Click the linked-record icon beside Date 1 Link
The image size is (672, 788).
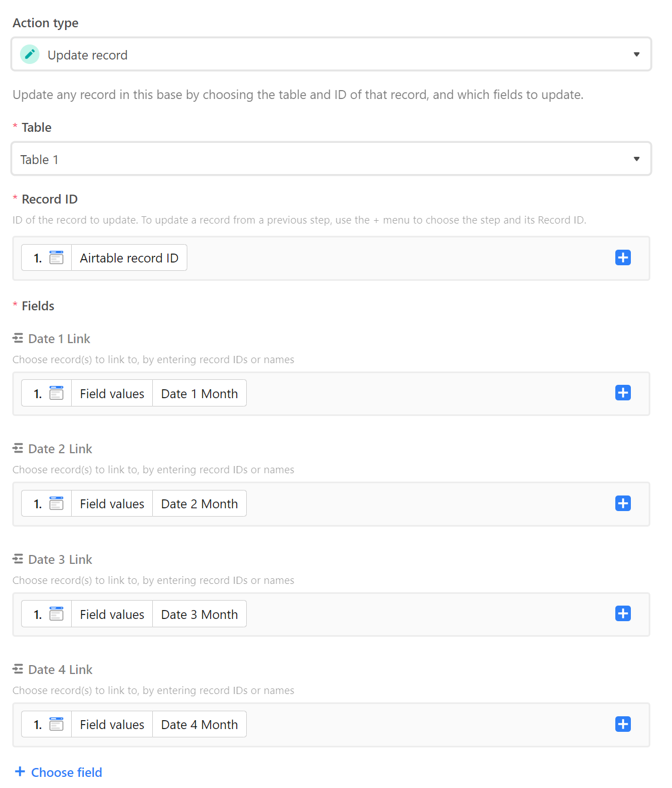coord(18,338)
